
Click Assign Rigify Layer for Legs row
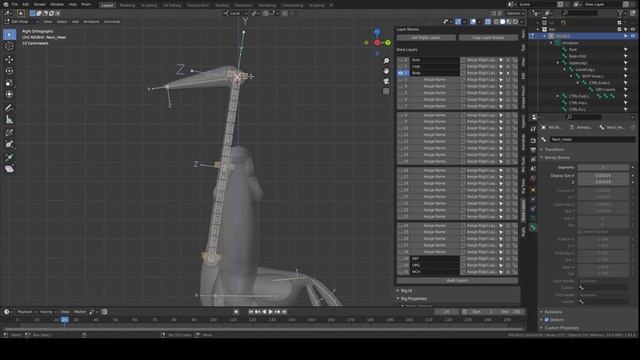pyautogui.click(x=482, y=67)
